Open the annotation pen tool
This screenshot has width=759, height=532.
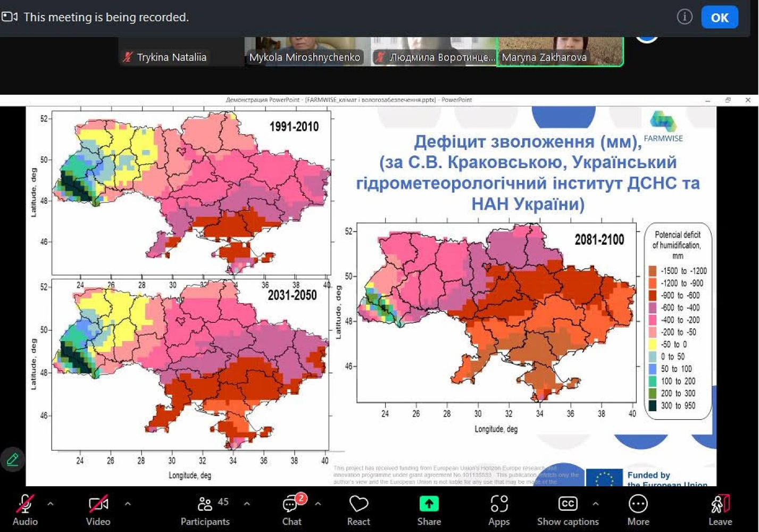[13, 459]
